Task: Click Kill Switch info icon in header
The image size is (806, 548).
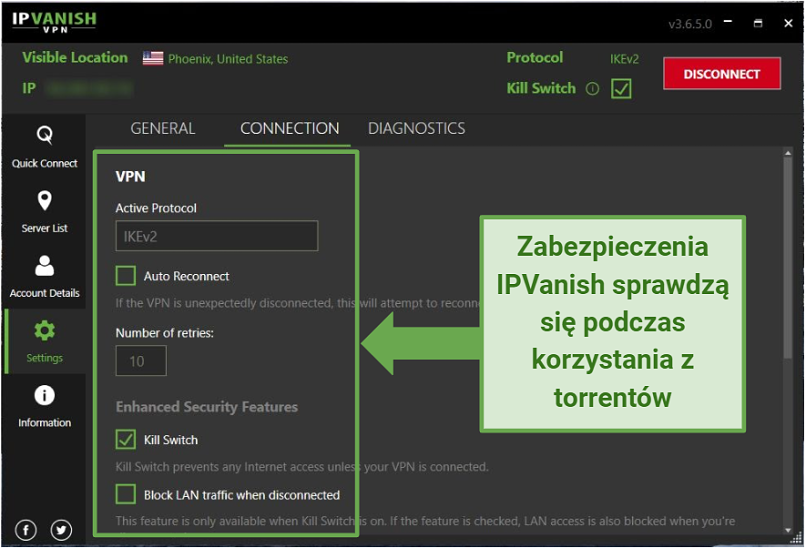Action: point(593,89)
